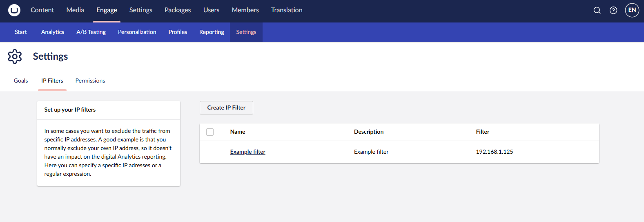The width and height of the screenshot is (644, 222).
Task: Switch to Personalization tab
Action: coord(137,32)
